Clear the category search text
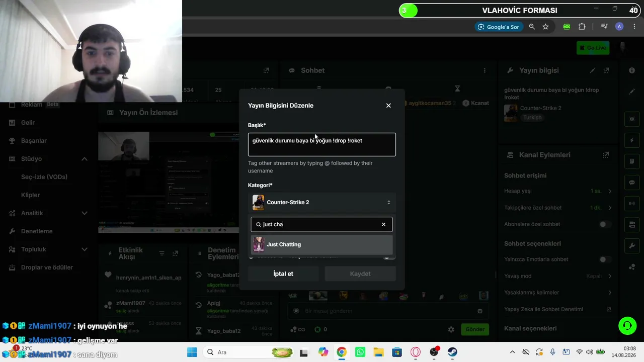Viewport: 644px width, 362px height. [x=383, y=224]
